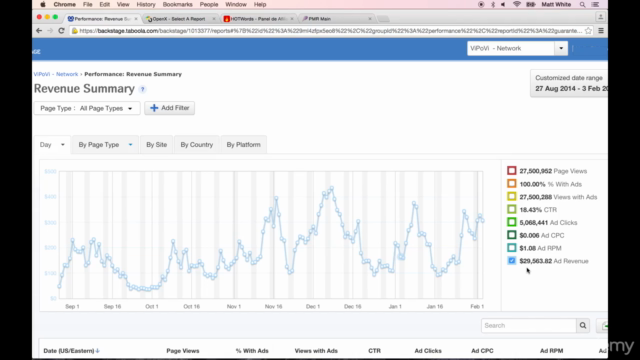Click the Revenue Summary help icon
The image size is (640, 360).
tap(142, 89)
